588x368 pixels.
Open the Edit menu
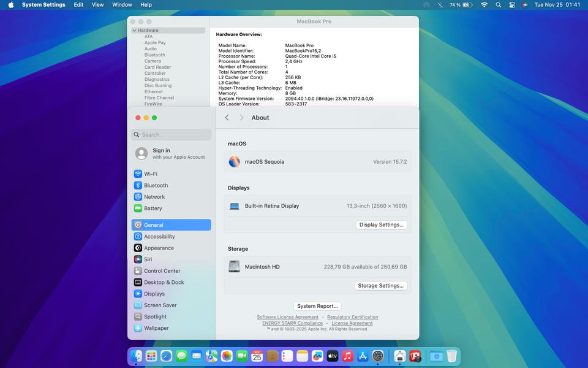point(78,5)
